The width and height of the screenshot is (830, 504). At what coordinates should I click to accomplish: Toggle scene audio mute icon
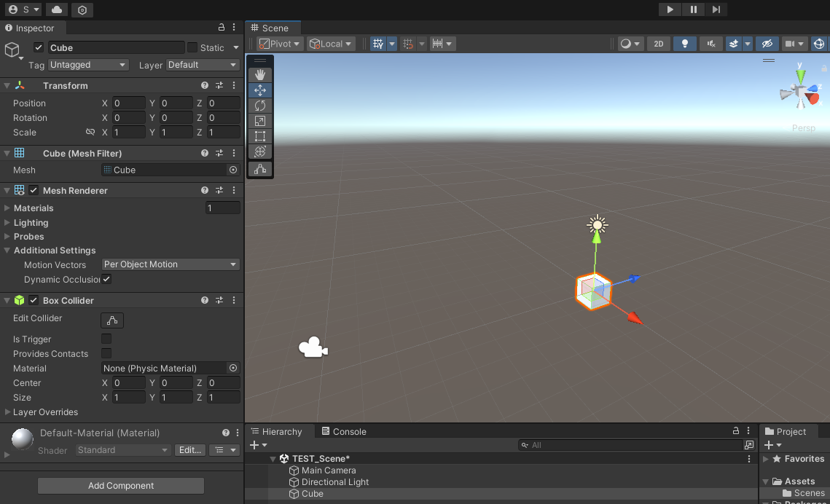pos(711,44)
